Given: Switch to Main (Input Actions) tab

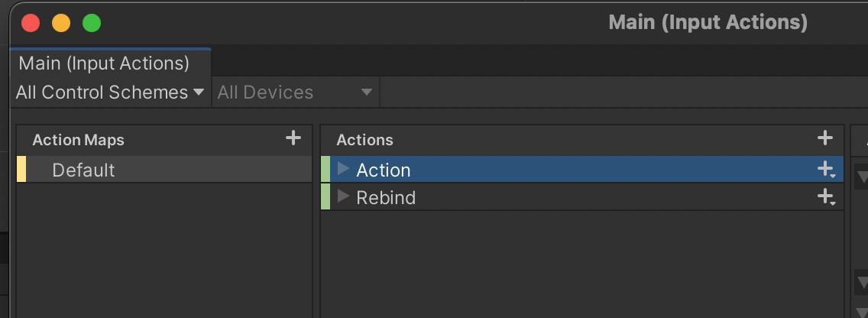Looking at the screenshot, I should pos(104,63).
